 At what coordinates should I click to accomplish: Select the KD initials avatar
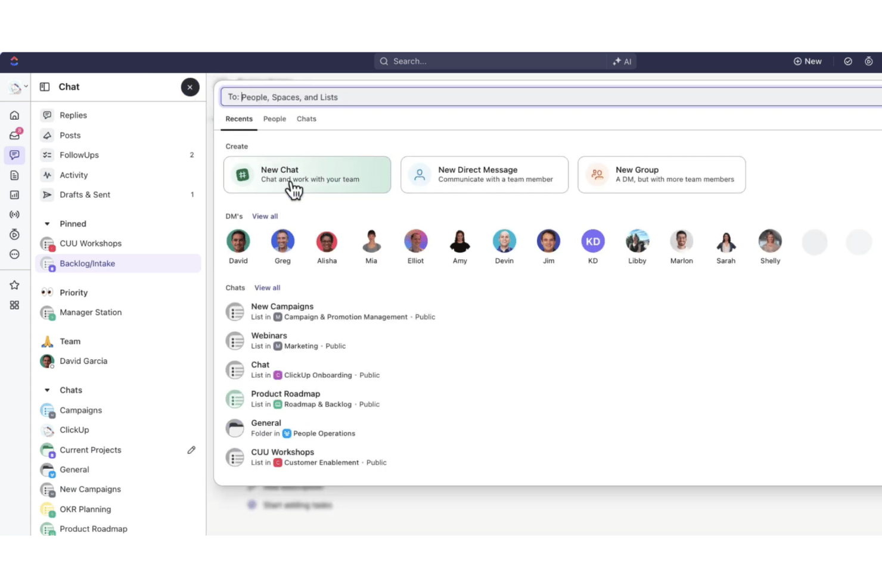593,241
